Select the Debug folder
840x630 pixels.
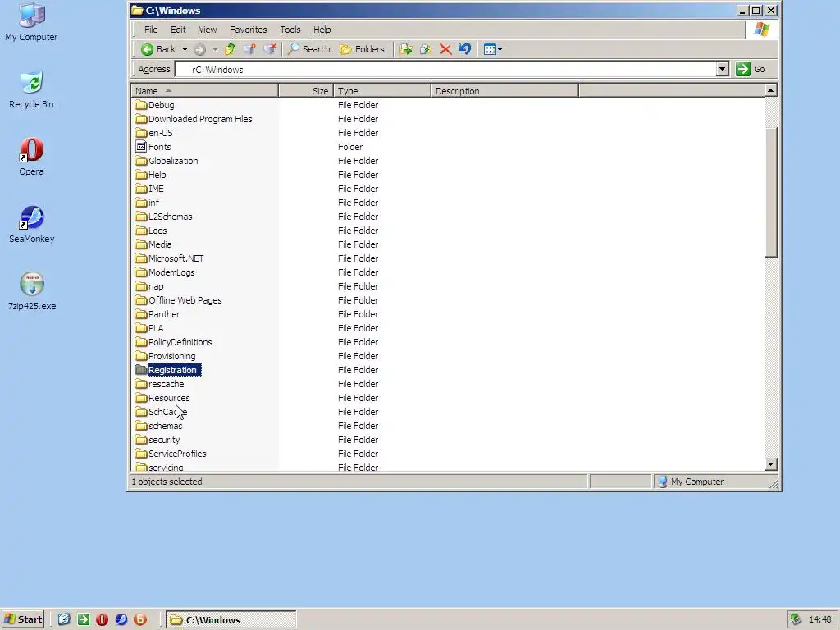(x=155, y=105)
